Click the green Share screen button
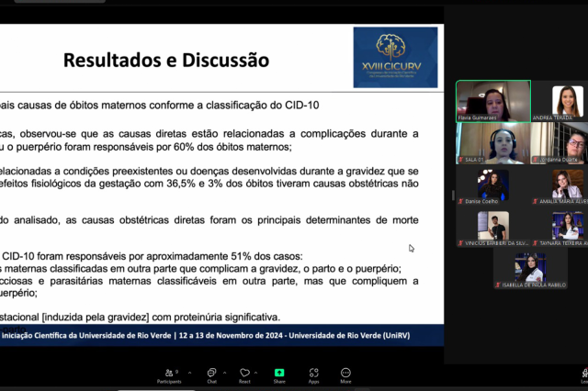Image resolution: width=588 pixels, height=391 pixels. (279, 374)
